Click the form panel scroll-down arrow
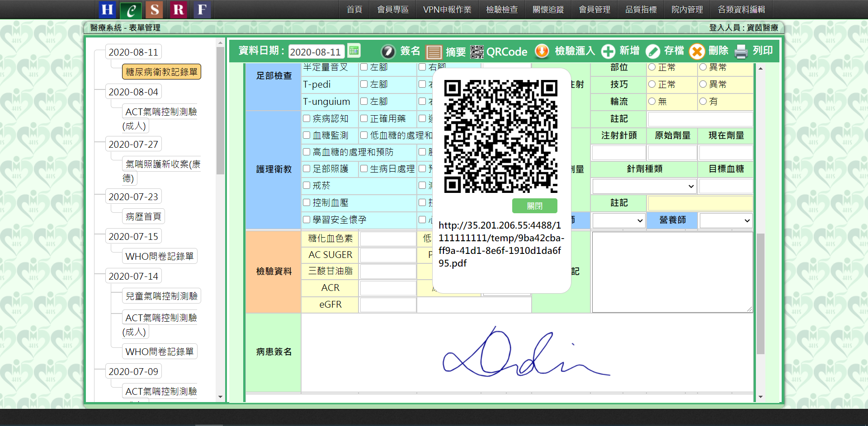The image size is (868, 426). [x=760, y=397]
